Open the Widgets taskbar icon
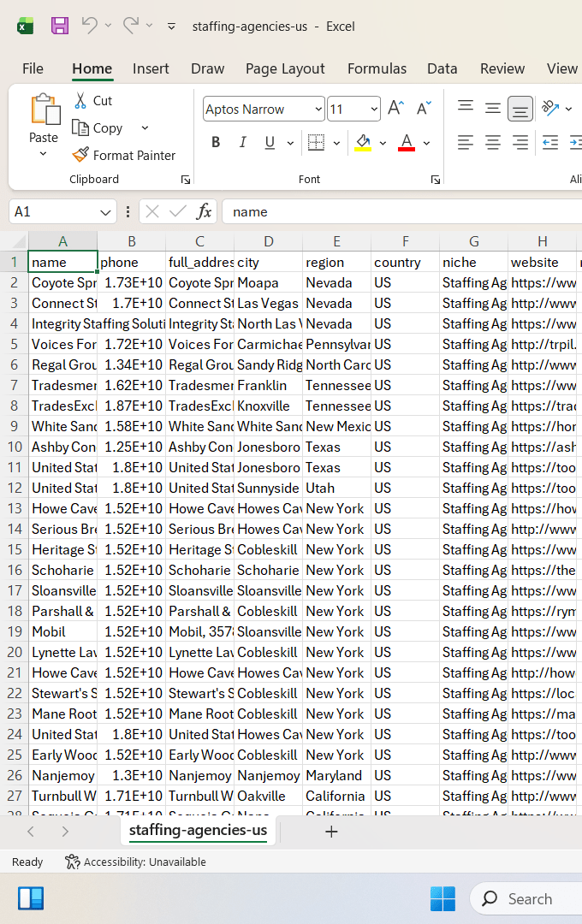The image size is (582, 924). pyautogui.click(x=31, y=898)
